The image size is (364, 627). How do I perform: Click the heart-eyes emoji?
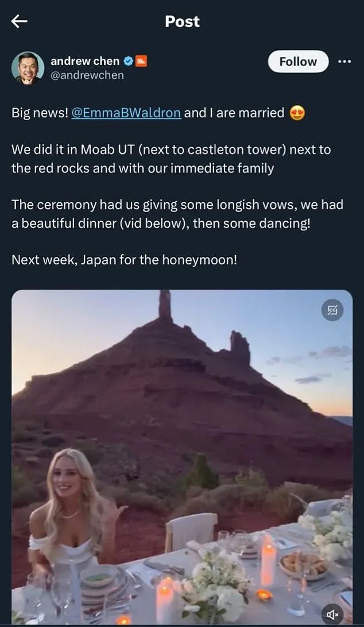[x=297, y=113]
